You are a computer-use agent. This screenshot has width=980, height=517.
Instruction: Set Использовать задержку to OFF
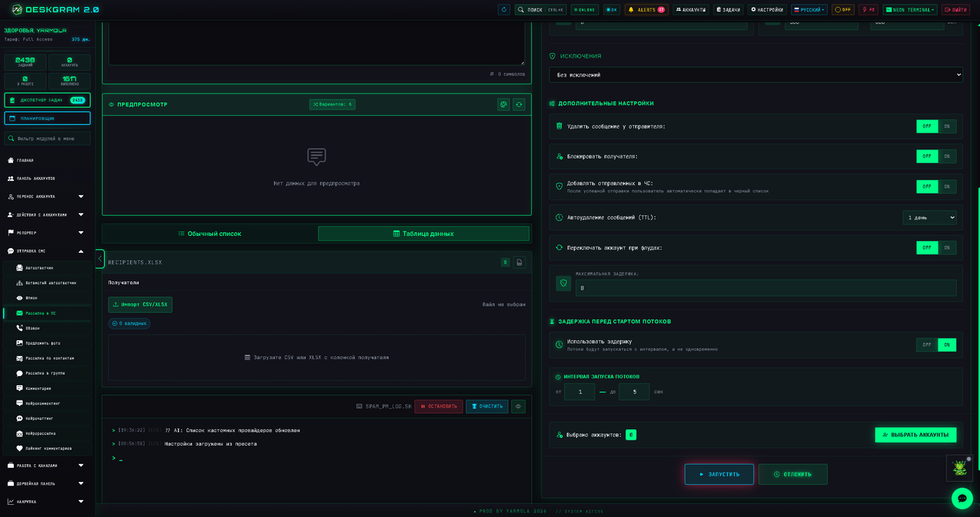pyautogui.click(x=927, y=345)
